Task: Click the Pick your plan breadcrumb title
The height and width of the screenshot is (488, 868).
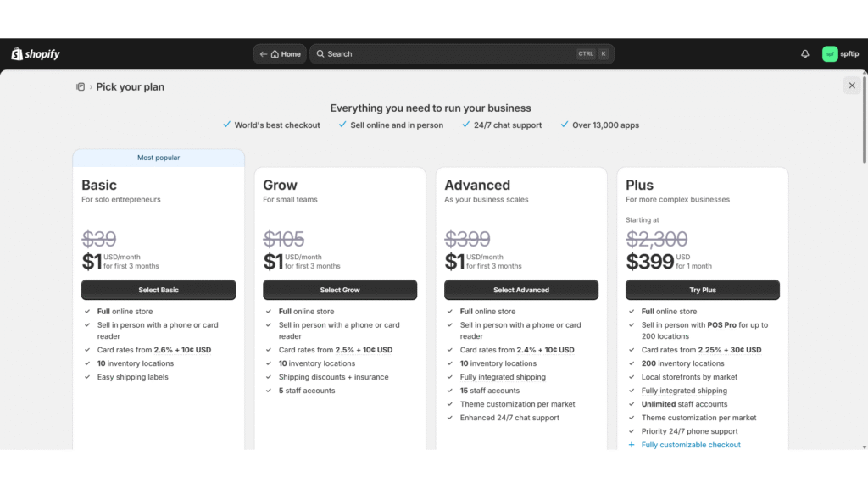Action: [x=131, y=86]
